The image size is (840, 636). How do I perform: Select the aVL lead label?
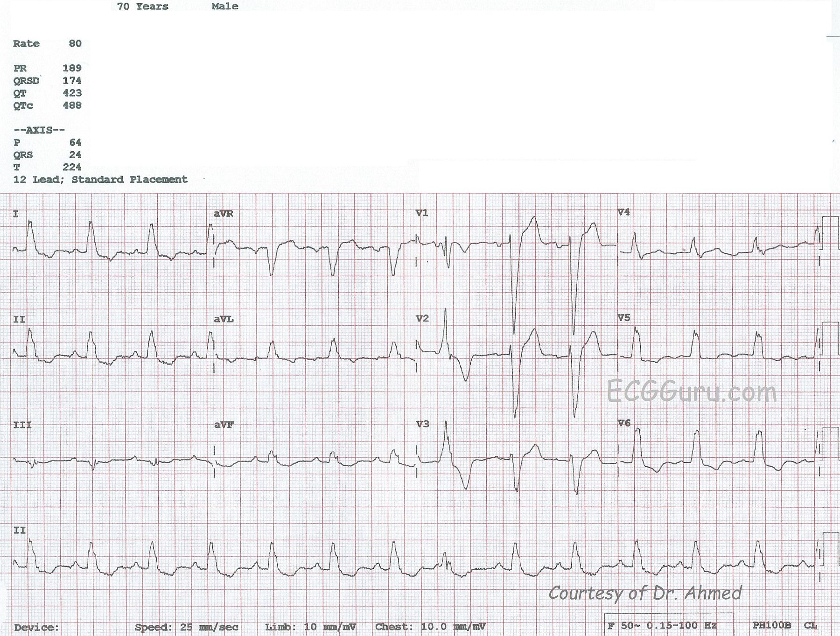(224, 319)
